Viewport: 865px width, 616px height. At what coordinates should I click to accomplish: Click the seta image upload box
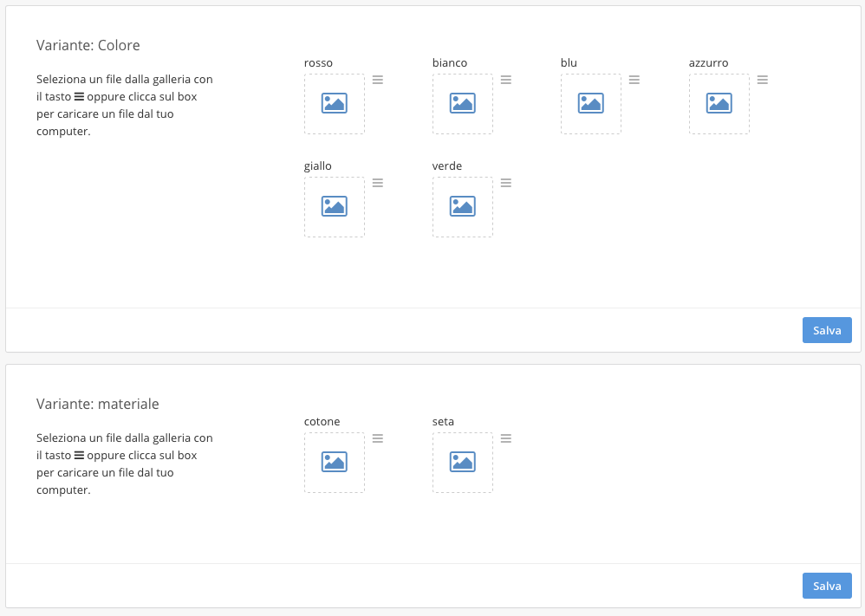pyautogui.click(x=463, y=463)
